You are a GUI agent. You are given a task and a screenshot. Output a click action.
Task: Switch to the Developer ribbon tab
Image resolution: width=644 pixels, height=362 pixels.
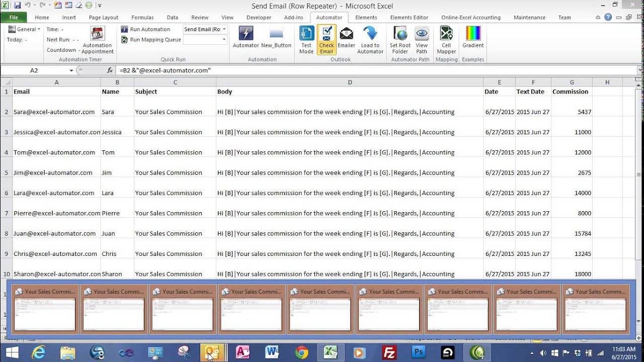[259, 17]
